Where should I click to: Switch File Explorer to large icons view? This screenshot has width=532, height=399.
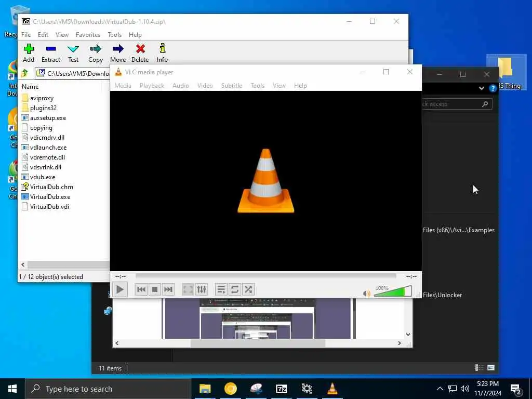tap(490, 367)
